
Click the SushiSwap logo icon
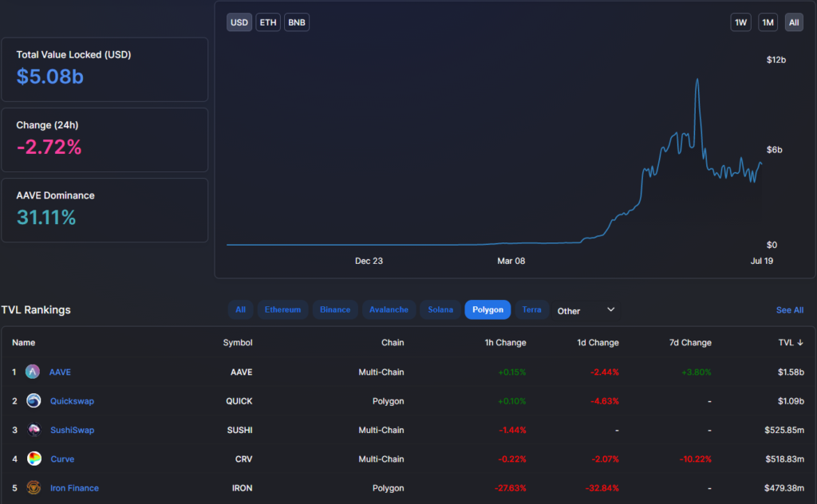tap(33, 430)
